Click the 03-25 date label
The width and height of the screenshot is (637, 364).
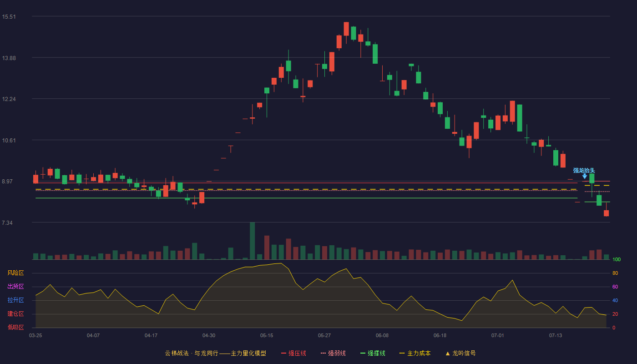(35, 335)
